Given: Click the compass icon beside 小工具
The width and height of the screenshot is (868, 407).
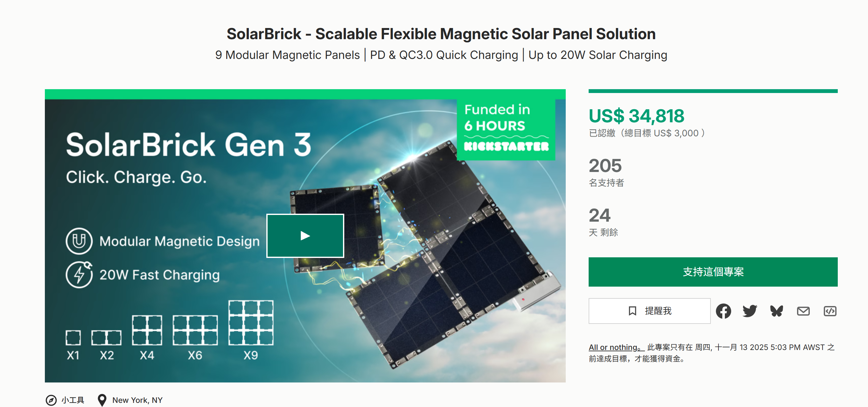Looking at the screenshot, I should click(51, 400).
